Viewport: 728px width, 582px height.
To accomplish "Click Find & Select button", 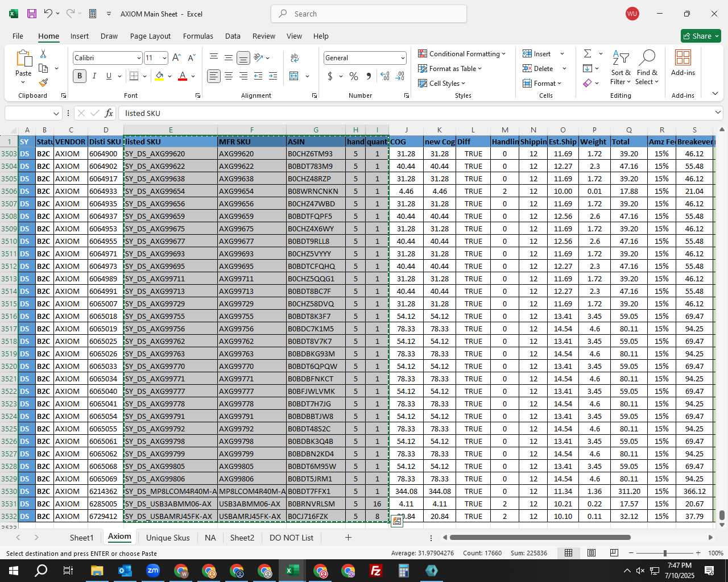I will (647, 67).
